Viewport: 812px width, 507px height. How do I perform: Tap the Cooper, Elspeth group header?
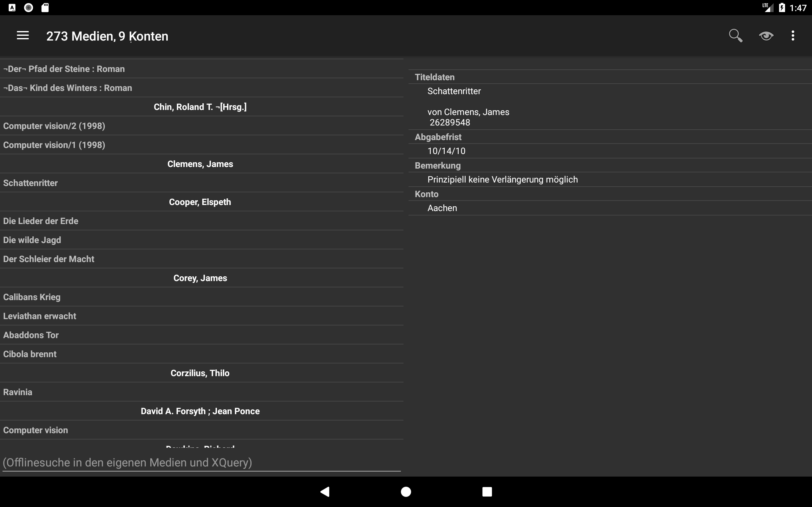point(200,202)
